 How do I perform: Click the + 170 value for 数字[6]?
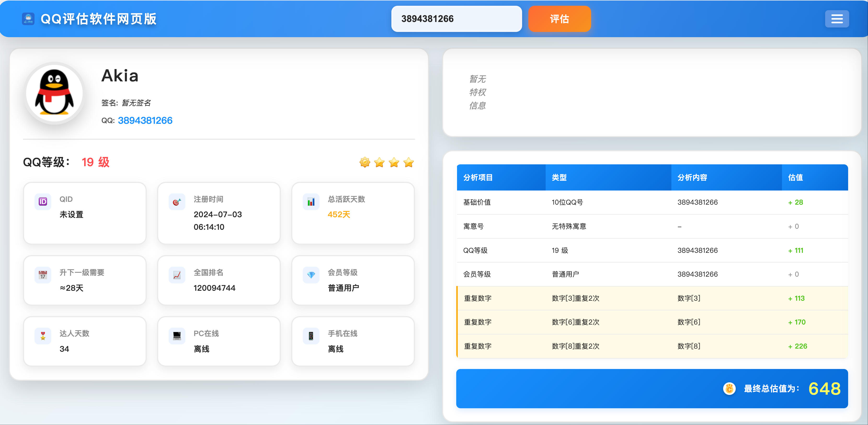797,322
